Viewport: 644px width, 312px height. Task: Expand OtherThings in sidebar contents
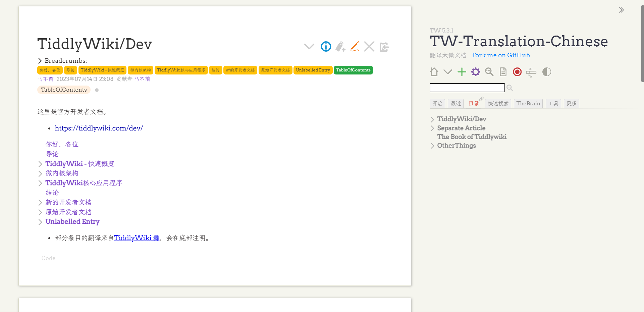click(x=432, y=146)
